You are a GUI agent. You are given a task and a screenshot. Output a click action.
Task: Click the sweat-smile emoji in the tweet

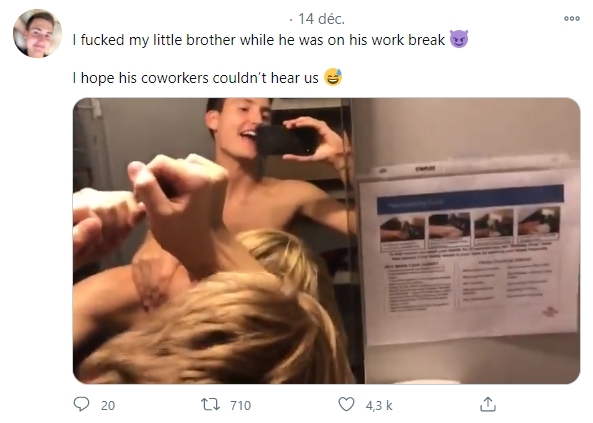(x=333, y=77)
